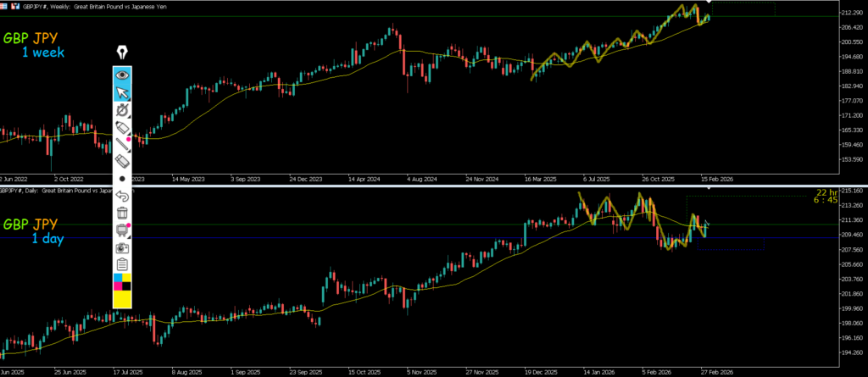Select the pencil drawing tool
The height and width of the screenshot is (377, 868).
[122, 127]
